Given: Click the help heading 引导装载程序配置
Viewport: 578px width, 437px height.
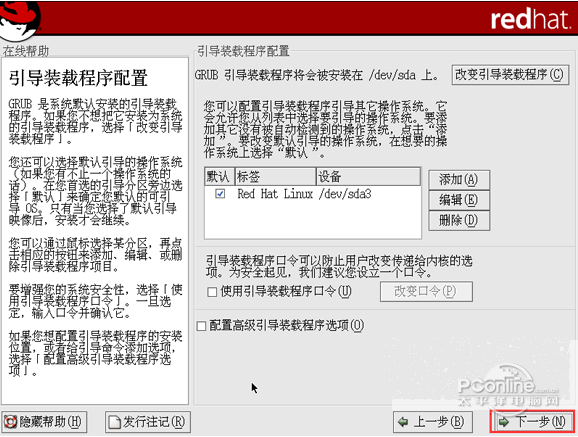Looking at the screenshot, I should pos(78,78).
